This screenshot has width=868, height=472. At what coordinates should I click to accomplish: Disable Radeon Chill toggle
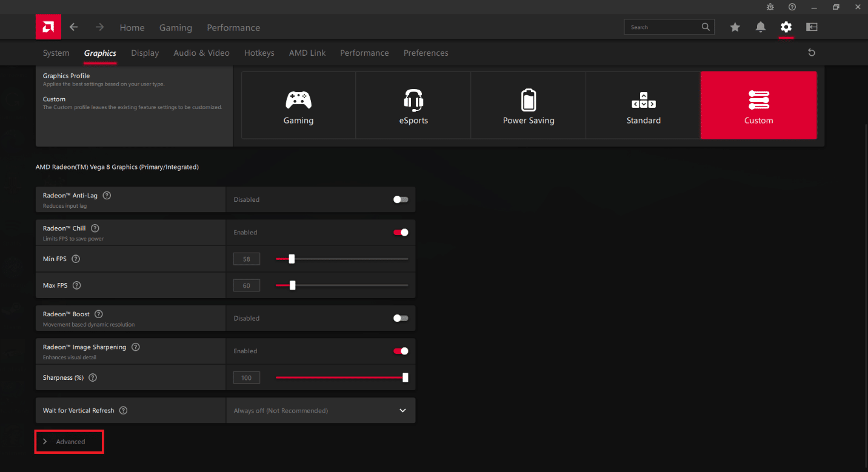(x=401, y=232)
